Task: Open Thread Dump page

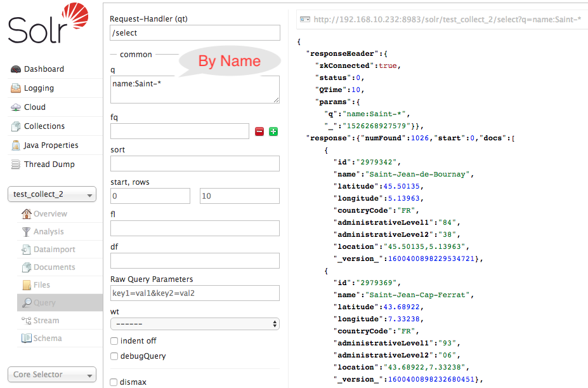Action: pyautogui.click(x=49, y=164)
